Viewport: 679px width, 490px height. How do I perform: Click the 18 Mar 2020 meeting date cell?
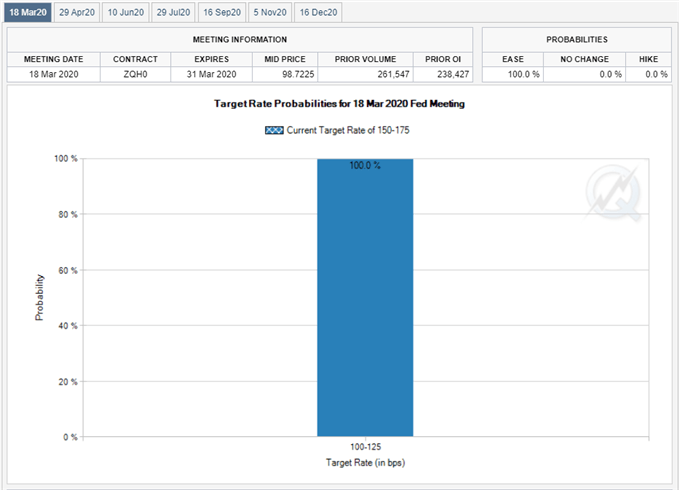pos(54,74)
